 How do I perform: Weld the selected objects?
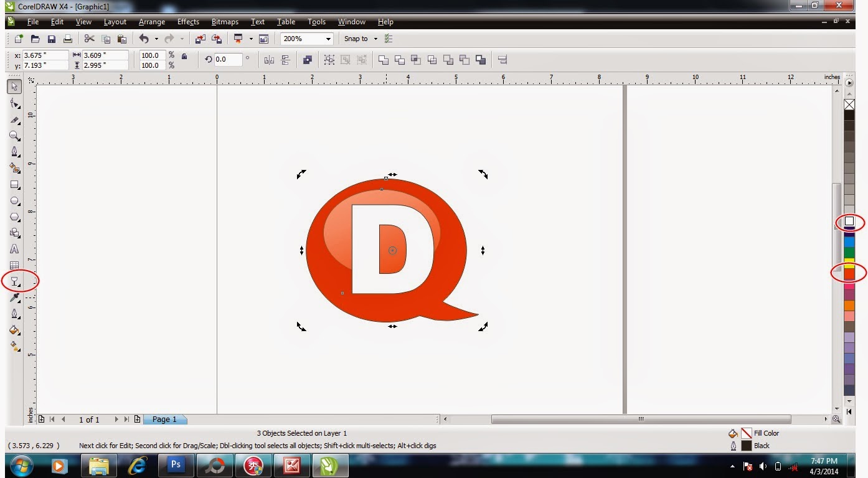pos(384,60)
